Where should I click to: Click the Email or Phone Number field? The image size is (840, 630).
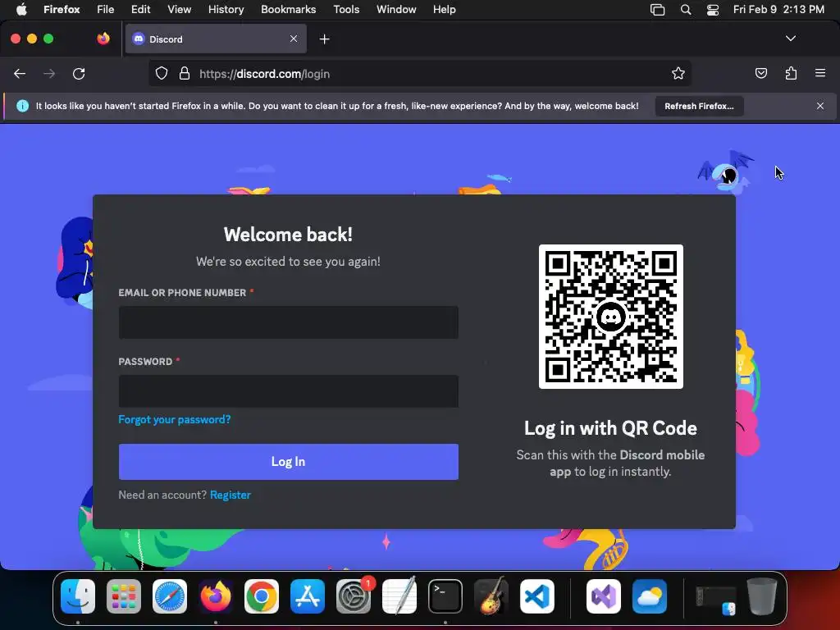(x=288, y=322)
